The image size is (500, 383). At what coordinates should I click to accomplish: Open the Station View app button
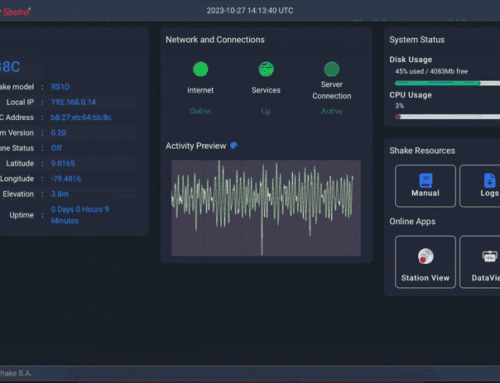coord(425,262)
